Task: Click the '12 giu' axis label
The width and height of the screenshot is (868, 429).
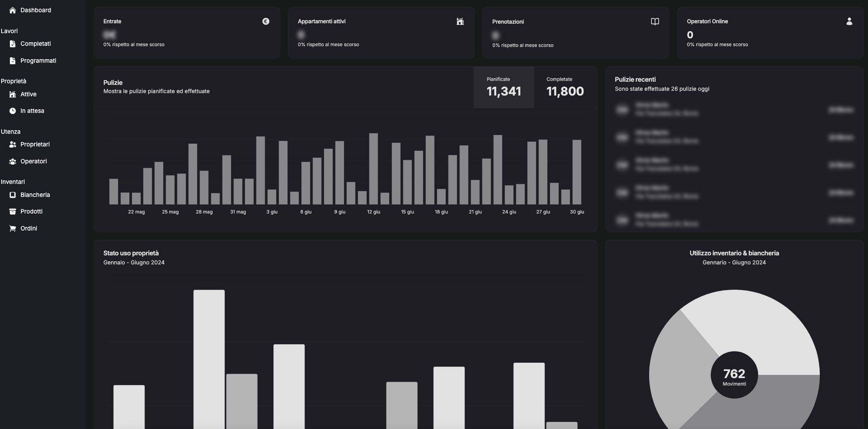Action: [374, 212]
